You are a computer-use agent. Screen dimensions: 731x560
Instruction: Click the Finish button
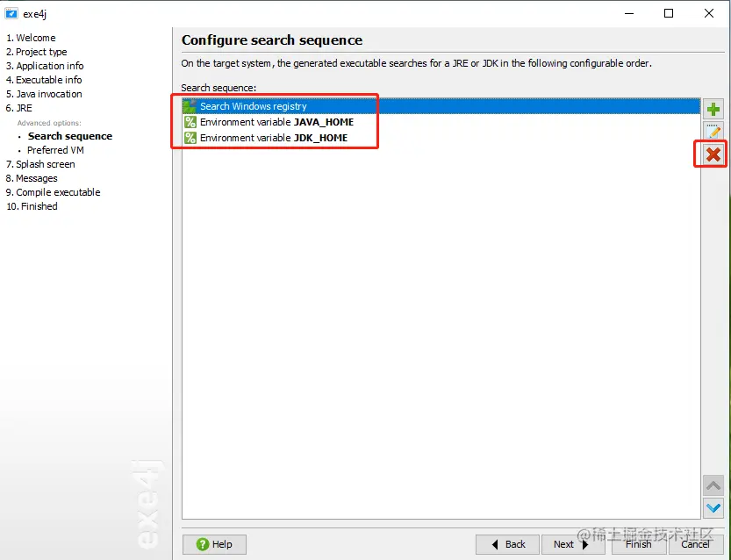pos(639,544)
